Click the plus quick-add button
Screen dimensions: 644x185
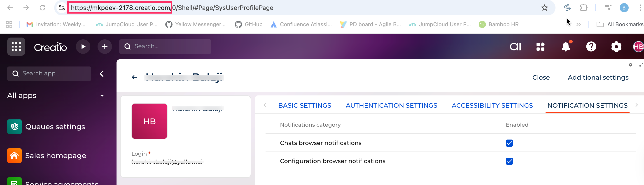pyautogui.click(x=105, y=47)
